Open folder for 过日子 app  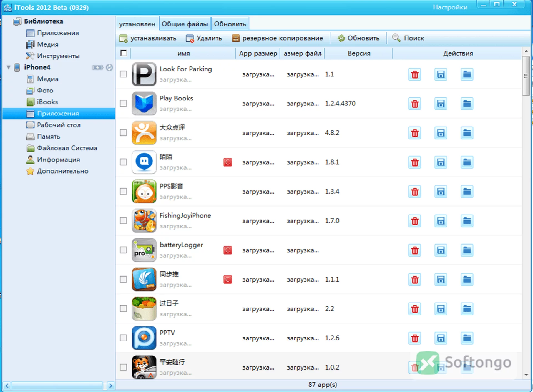[x=467, y=309]
